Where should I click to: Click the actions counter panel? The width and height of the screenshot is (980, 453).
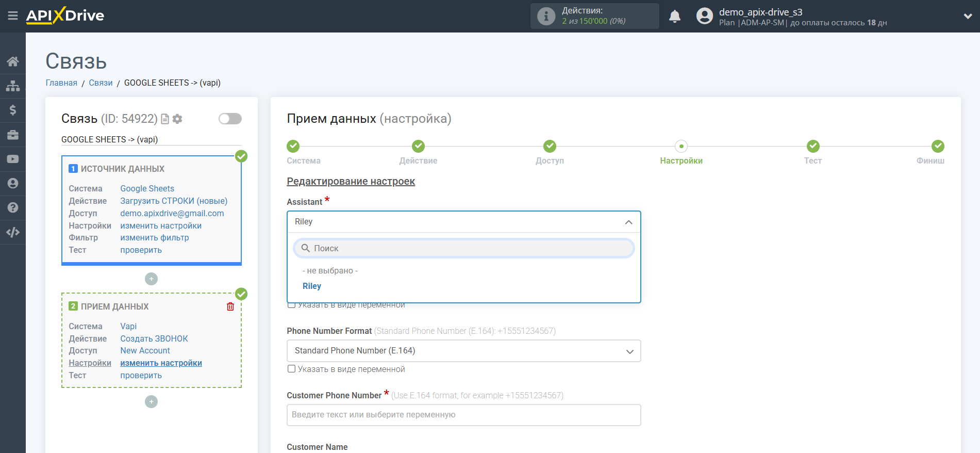pos(594,16)
